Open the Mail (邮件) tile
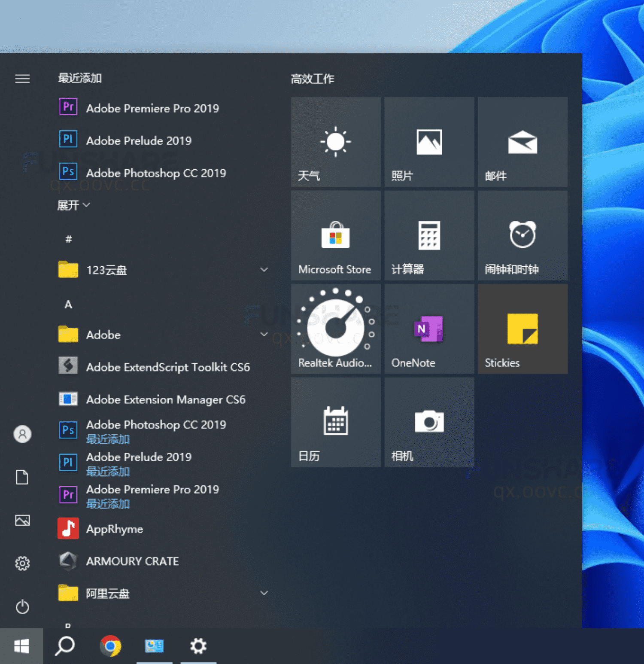The image size is (644, 664). coord(522,142)
